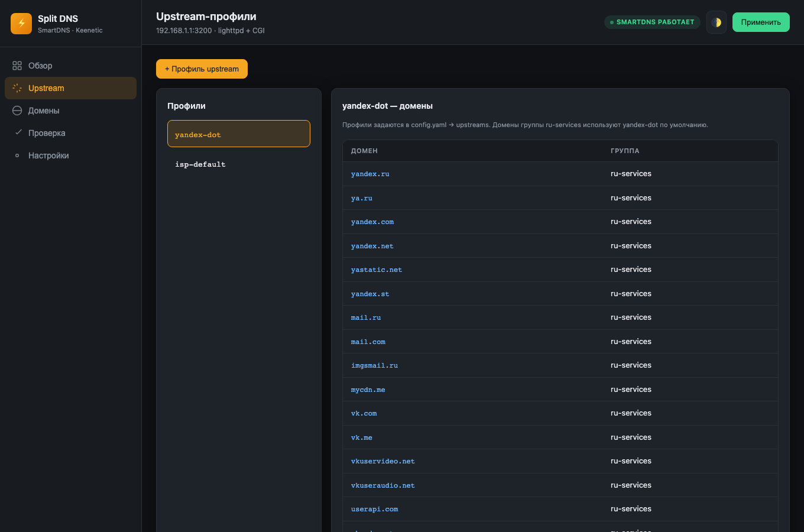Click the yandex.net domain

pos(372,246)
